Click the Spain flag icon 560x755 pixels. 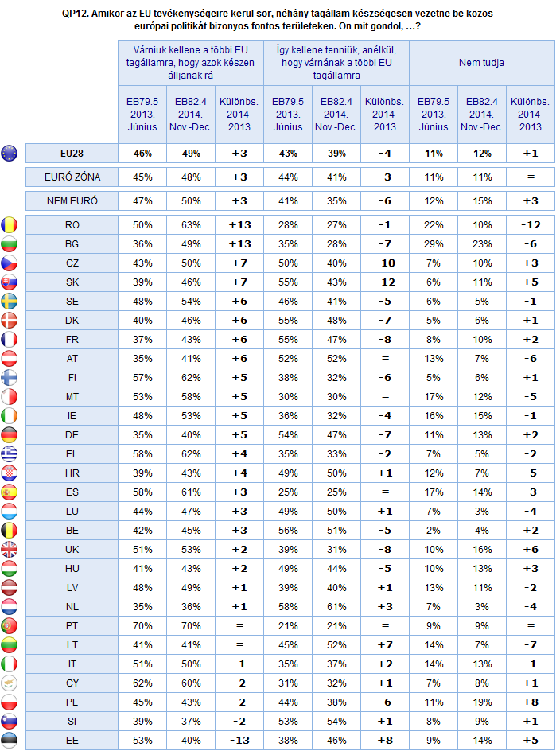point(10,492)
